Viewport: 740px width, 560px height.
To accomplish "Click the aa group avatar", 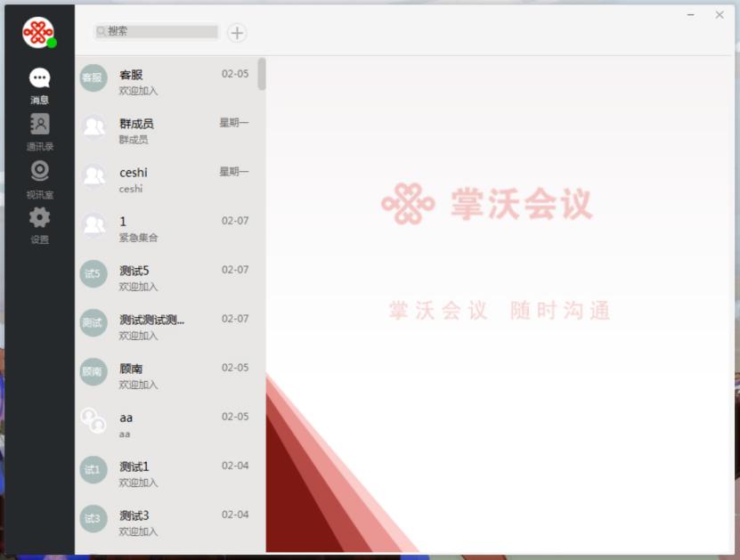I will pos(94,420).
